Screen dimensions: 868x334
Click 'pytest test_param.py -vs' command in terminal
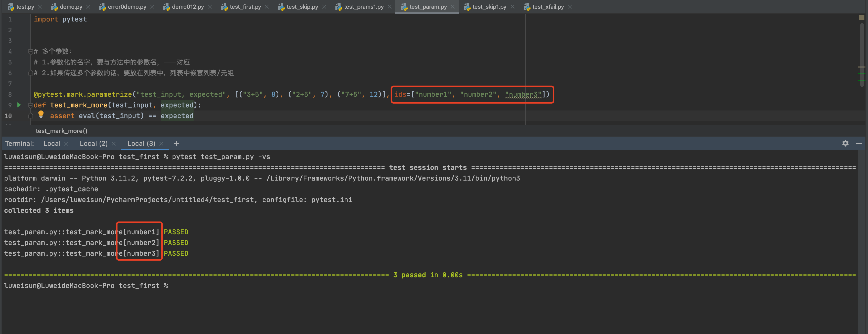221,157
